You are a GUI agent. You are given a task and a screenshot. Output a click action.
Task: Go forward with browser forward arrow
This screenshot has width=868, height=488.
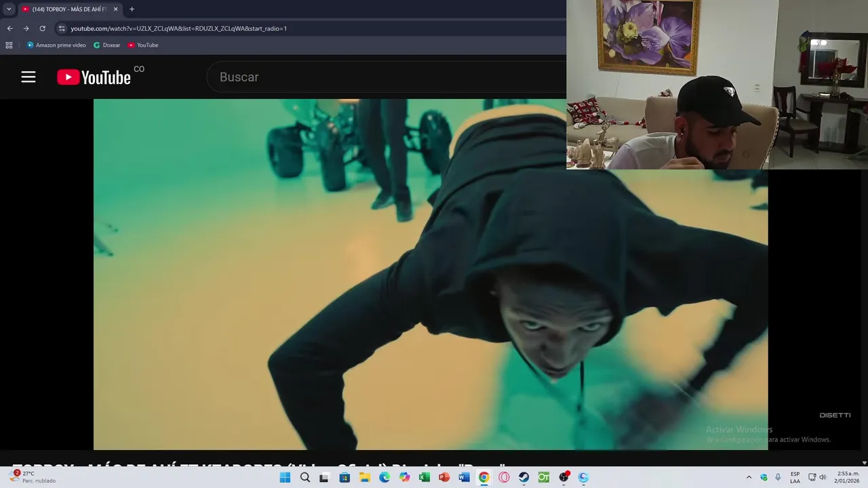26,28
